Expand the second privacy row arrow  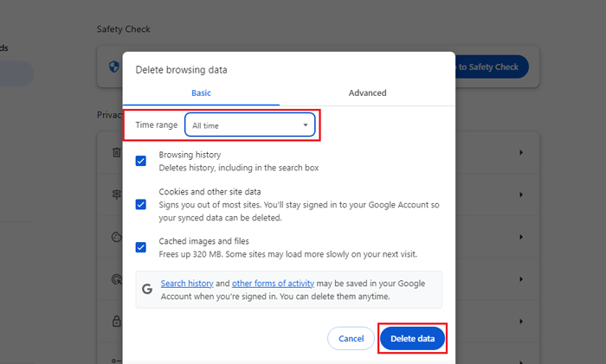coord(521,195)
